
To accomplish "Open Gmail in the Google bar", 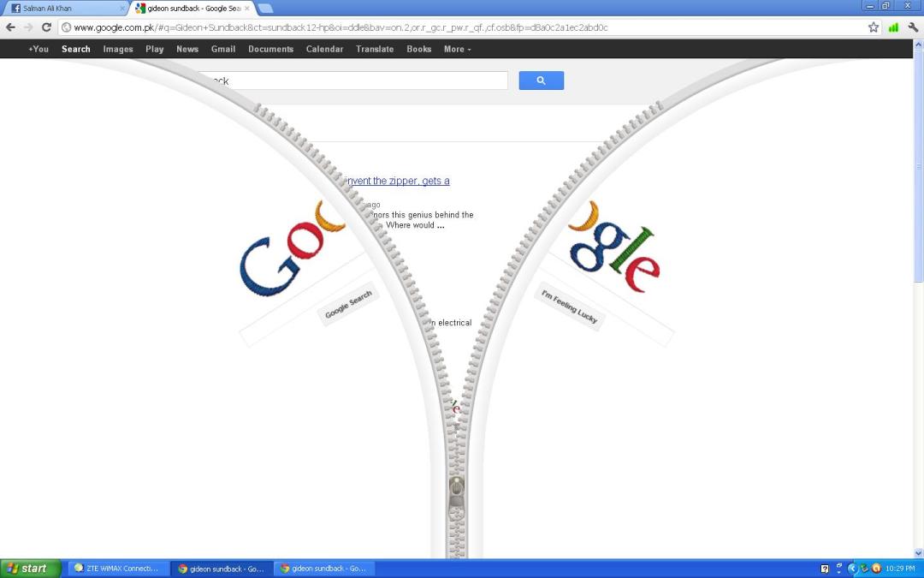I will point(223,49).
